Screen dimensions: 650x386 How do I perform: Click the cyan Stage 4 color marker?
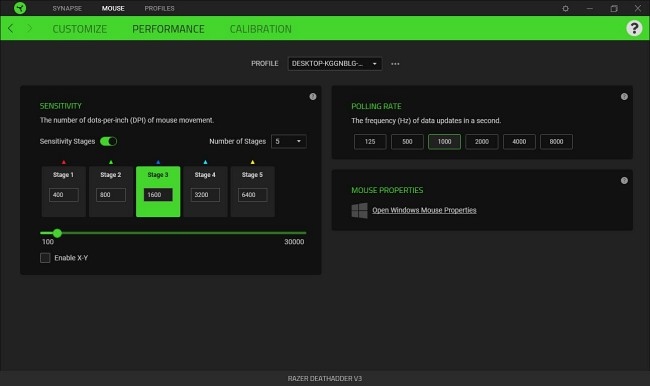point(205,162)
